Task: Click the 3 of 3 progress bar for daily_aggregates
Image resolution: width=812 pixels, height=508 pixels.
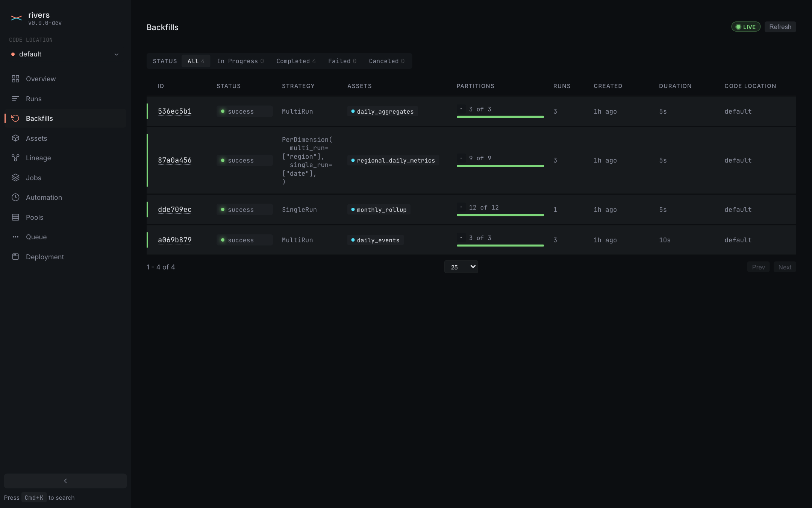Action: (x=500, y=117)
